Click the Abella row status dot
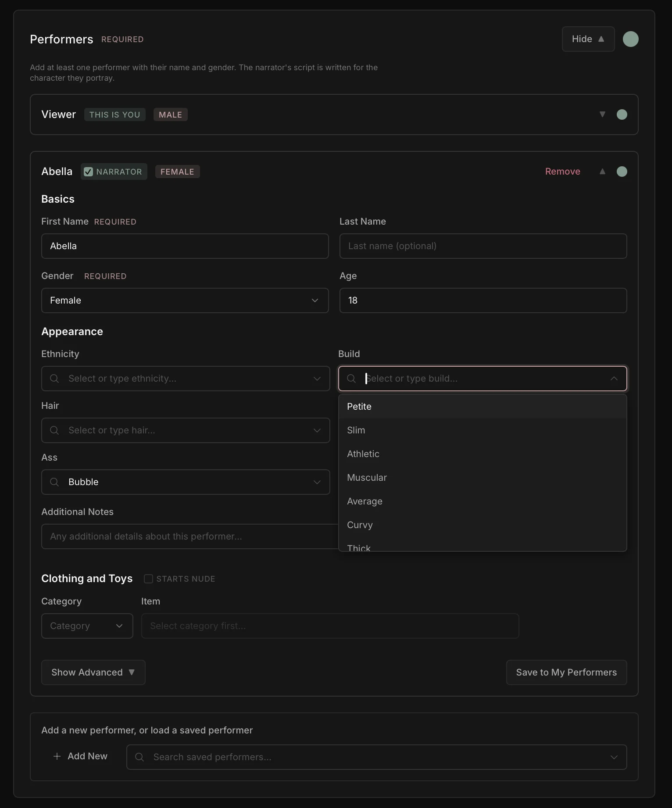The image size is (672, 808). [622, 172]
